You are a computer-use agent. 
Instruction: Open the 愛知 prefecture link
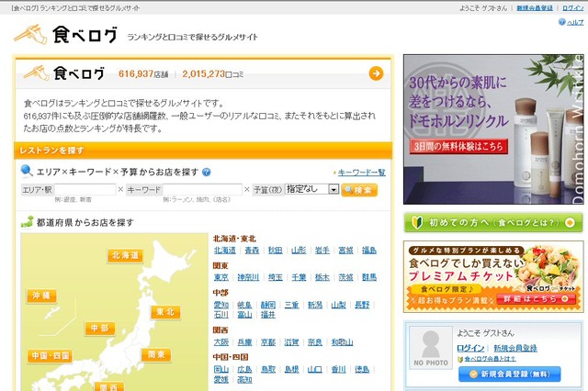pos(220,305)
